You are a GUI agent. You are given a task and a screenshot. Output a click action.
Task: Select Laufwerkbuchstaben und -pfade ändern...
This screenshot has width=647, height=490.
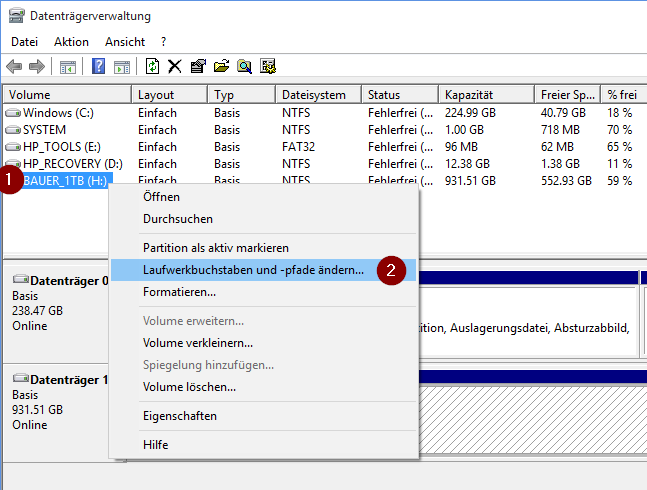pos(264,270)
